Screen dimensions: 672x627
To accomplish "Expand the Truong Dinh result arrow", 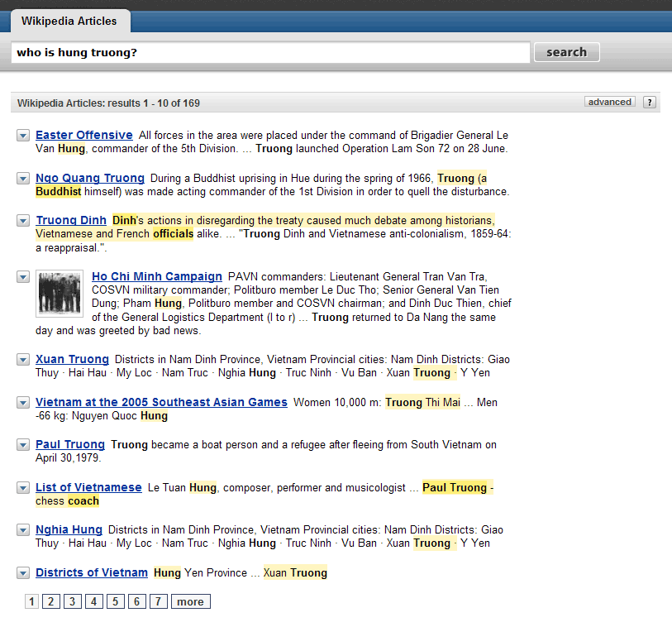I will 23,221.
